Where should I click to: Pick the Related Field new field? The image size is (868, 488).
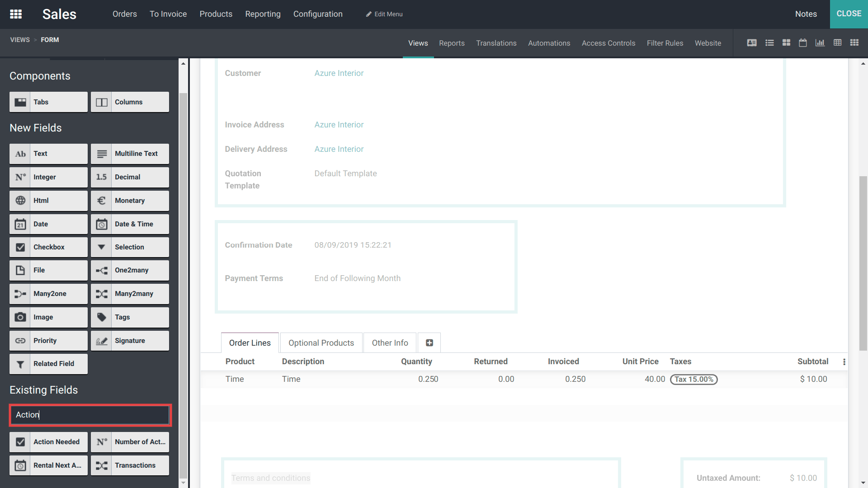(48, 364)
